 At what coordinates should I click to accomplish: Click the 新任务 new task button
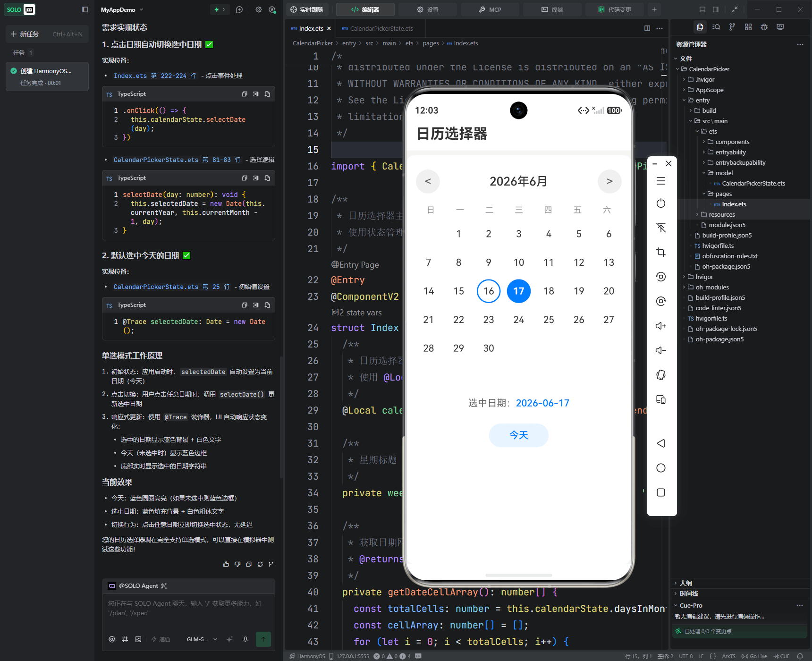[x=47, y=34]
